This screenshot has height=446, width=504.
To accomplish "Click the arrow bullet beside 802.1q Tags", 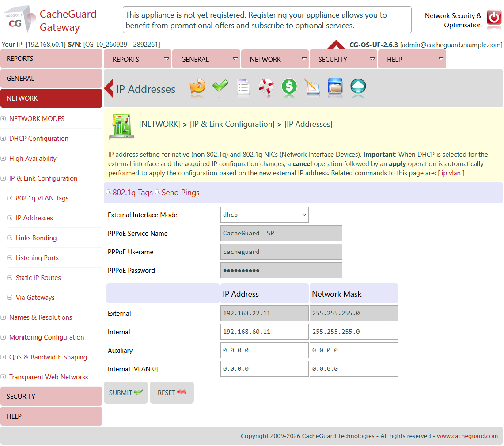I will tap(109, 192).
